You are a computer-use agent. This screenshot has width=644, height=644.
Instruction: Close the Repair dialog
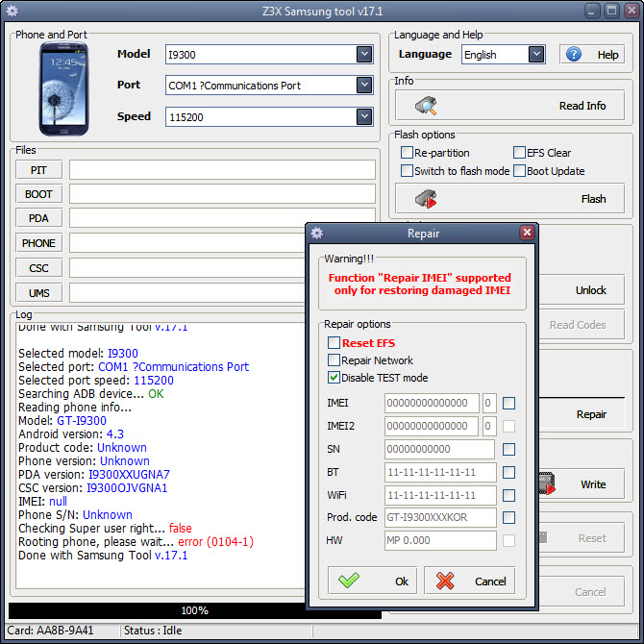[527, 233]
